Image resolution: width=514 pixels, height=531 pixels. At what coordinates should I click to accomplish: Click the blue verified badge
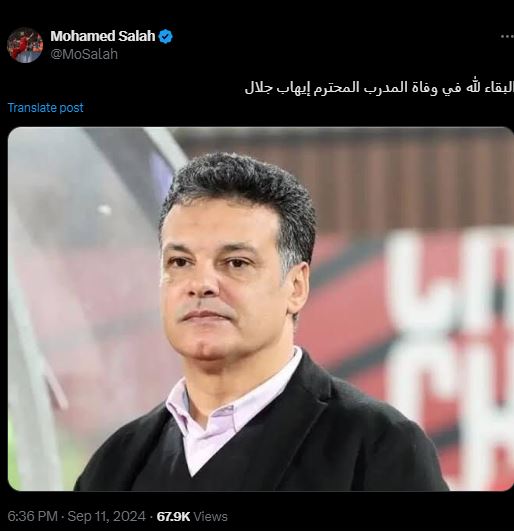(x=166, y=36)
